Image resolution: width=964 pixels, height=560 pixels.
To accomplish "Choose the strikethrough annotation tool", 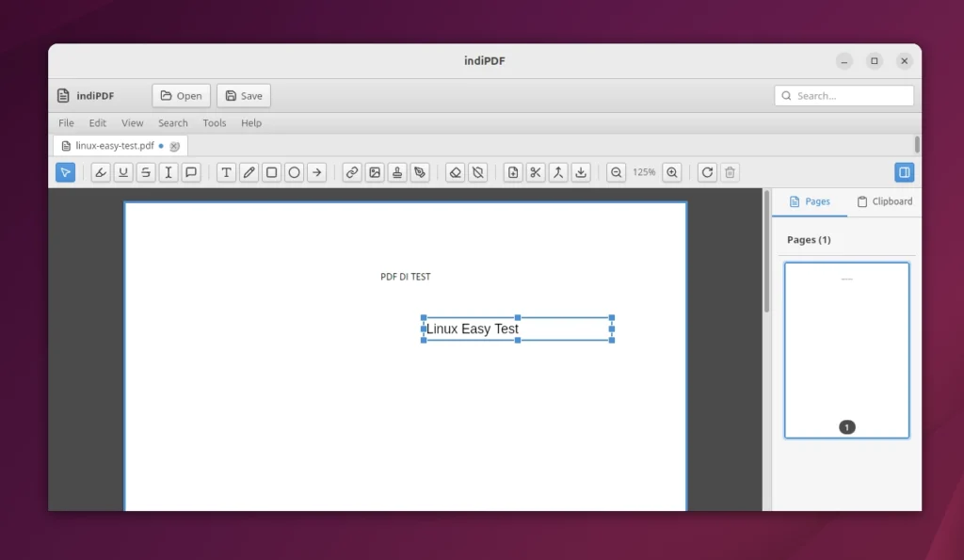I will 146,172.
